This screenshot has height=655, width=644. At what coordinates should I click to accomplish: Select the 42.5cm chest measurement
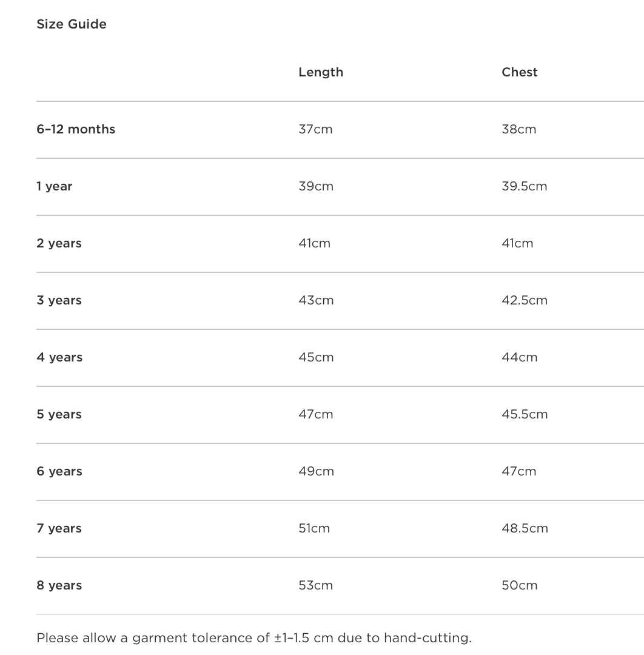point(525,300)
